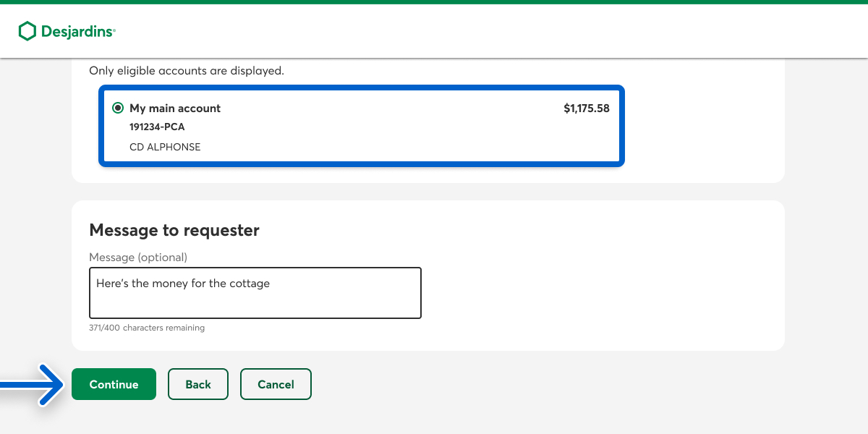Image resolution: width=868 pixels, height=434 pixels.
Task: Click the My main account label
Action: click(175, 109)
